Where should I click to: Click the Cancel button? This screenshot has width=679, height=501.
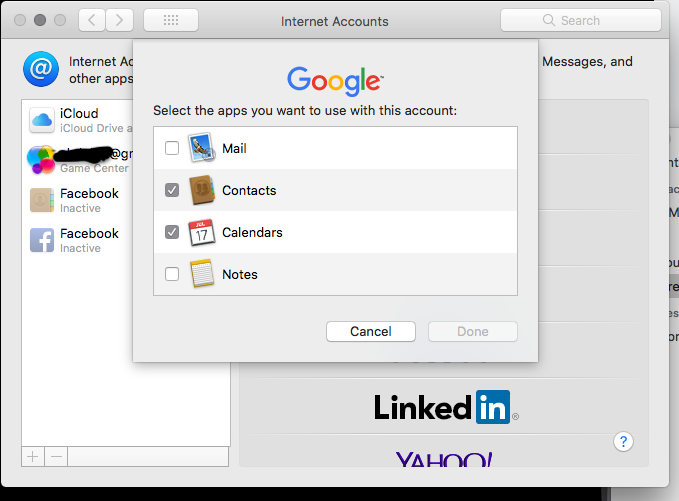click(x=371, y=331)
